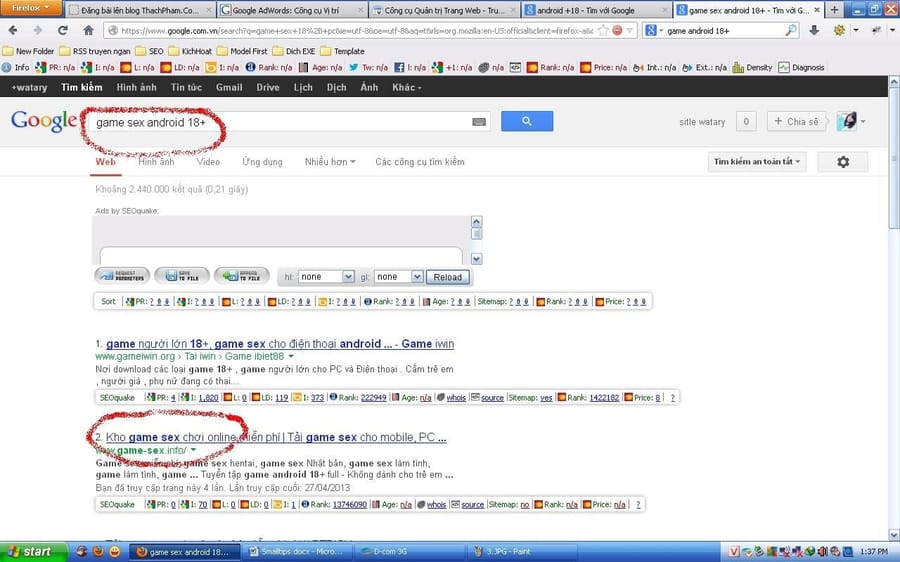The width and height of the screenshot is (900, 562).
Task: Select the Ứng dụng search tab
Action: tap(262, 162)
